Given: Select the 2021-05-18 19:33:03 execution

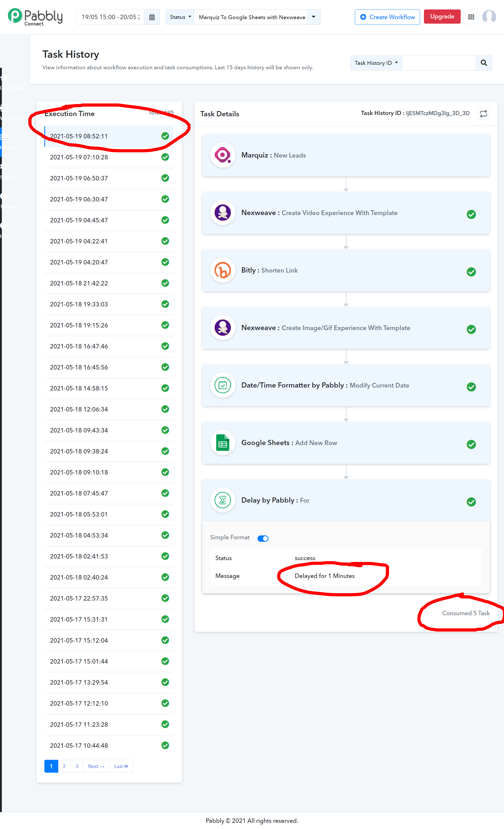Looking at the screenshot, I should [109, 304].
